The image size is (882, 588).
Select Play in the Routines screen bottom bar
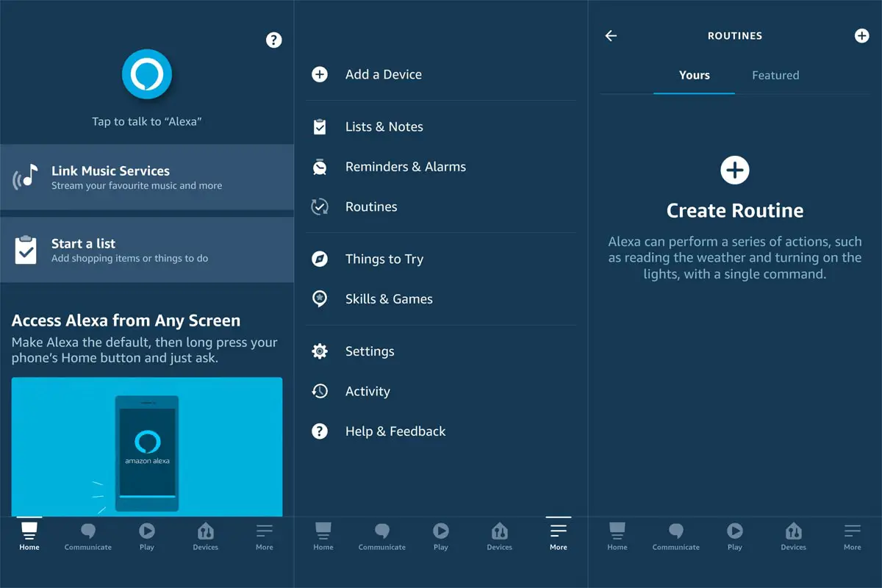pos(735,536)
